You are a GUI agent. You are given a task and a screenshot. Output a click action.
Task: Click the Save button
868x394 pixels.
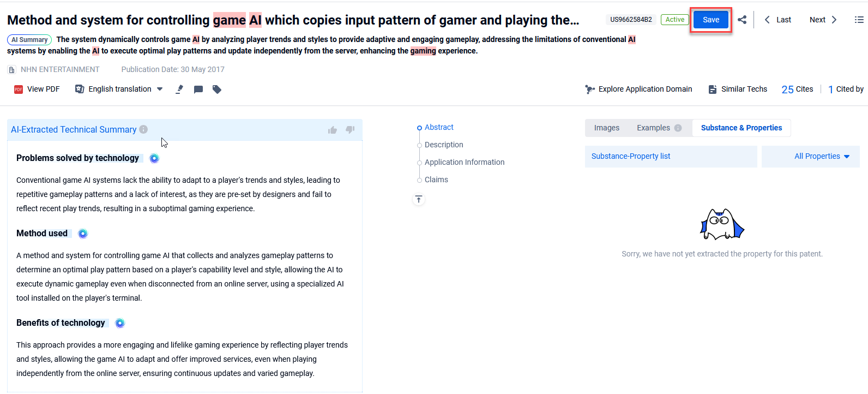click(710, 20)
